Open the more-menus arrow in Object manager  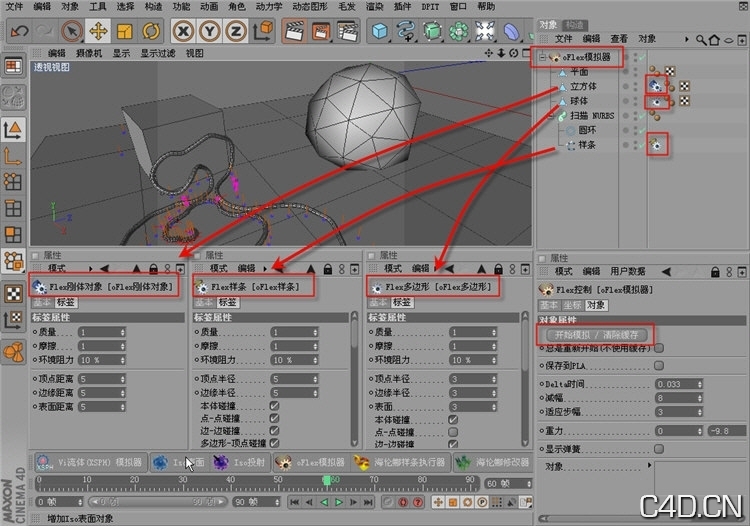pos(687,39)
